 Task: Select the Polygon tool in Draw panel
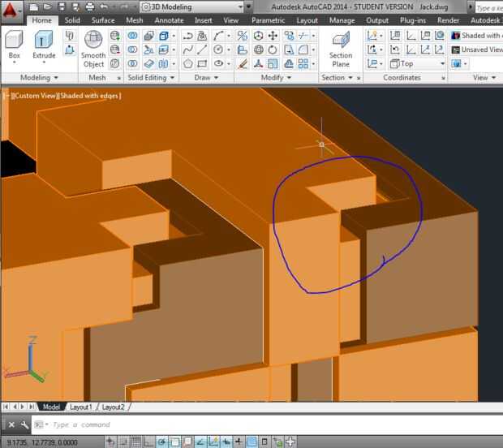187,63
